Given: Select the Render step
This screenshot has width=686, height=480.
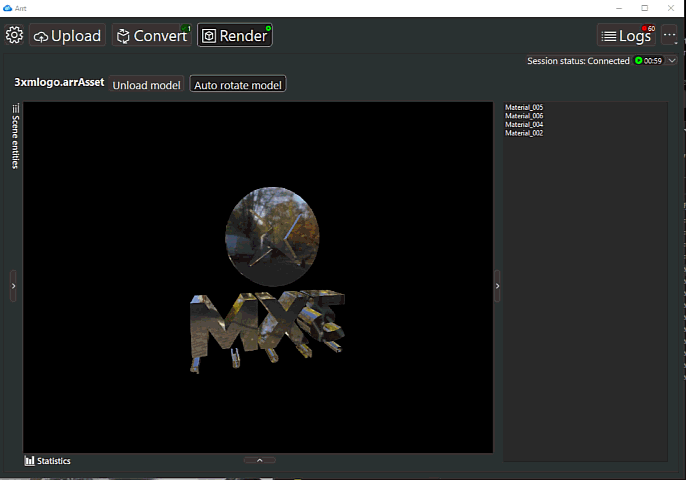Looking at the screenshot, I should pyautogui.click(x=234, y=36).
